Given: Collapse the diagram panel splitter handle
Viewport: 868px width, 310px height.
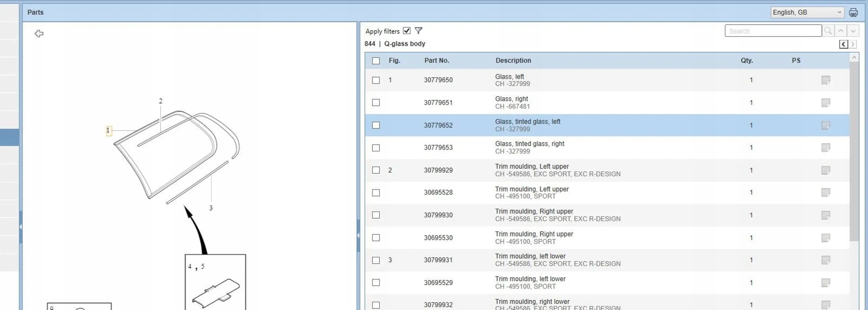Looking at the screenshot, I should click(x=358, y=235).
